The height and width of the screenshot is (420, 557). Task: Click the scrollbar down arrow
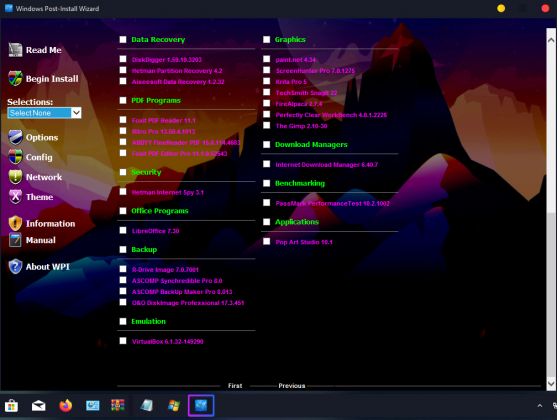[x=551, y=383]
